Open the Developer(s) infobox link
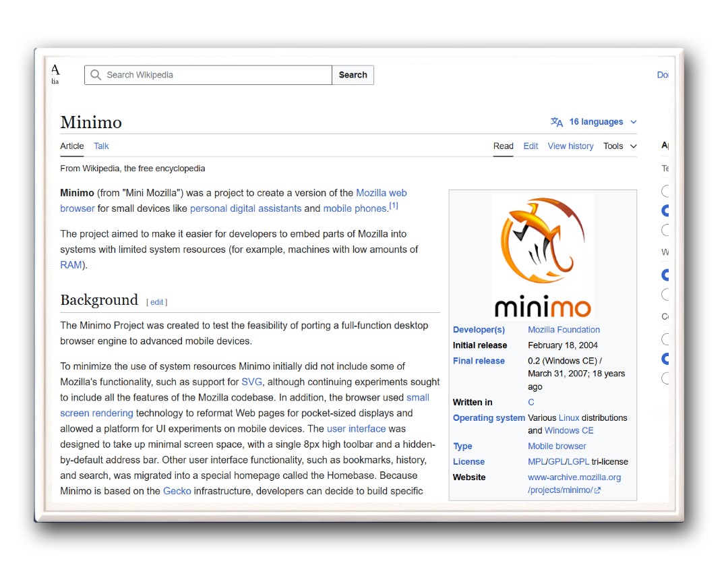Image resolution: width=728 pixels, height=580 pixels. 479,330
